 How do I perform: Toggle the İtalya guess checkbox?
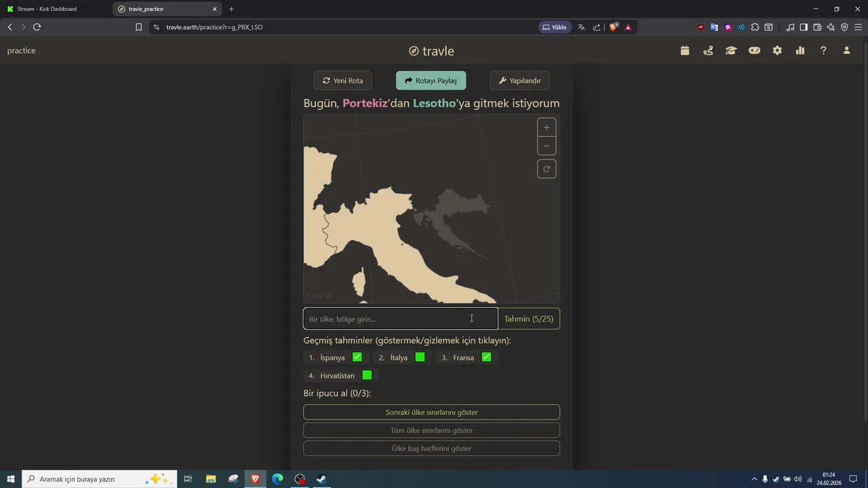(420, 357)
